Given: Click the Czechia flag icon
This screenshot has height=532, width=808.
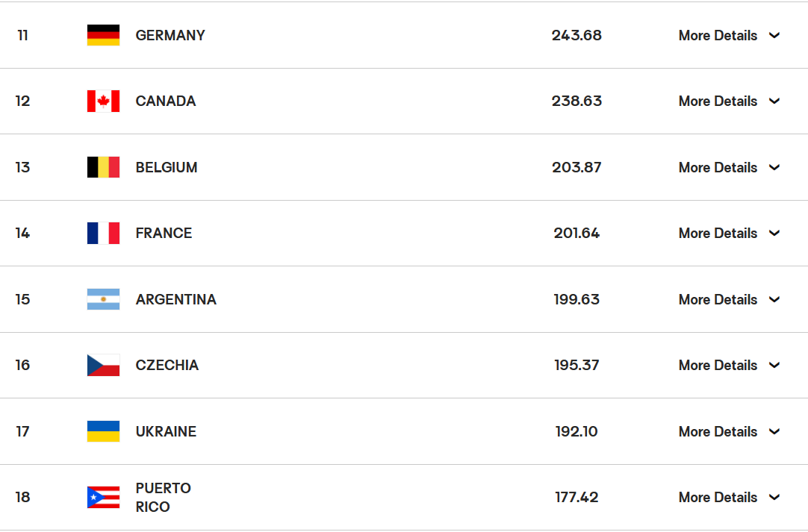Looking at the screenshot, I should click(x=103, y=365).
